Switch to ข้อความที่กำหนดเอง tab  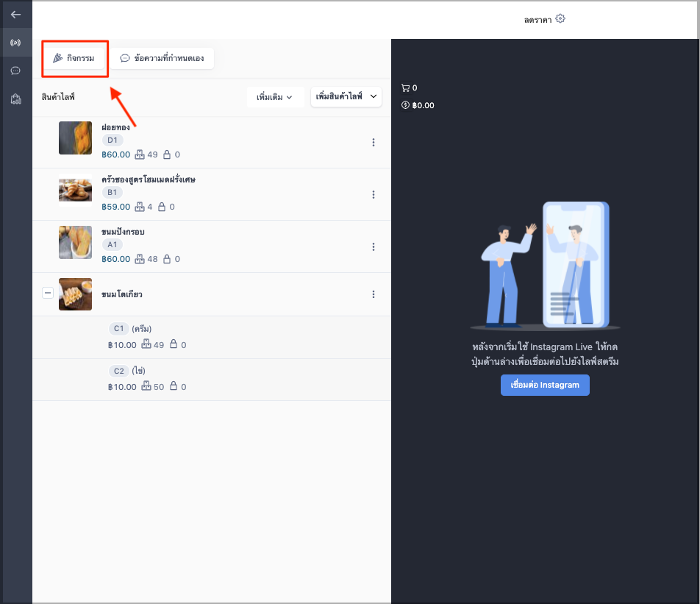coord(162,59)
